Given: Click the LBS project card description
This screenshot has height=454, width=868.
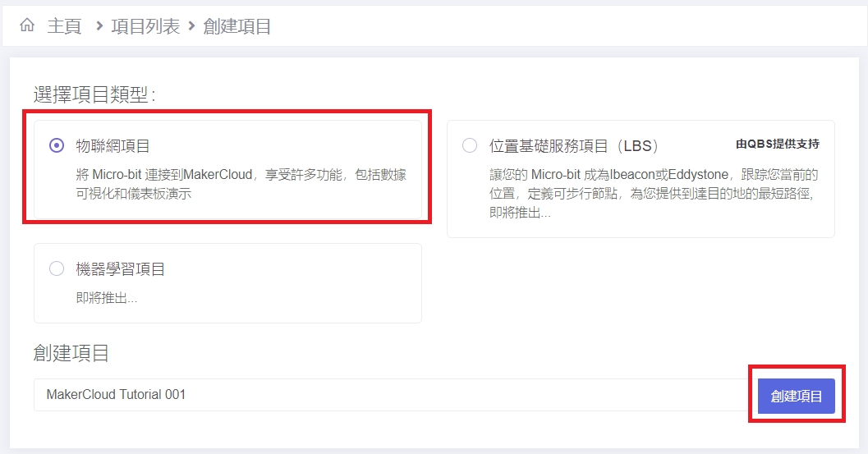Looking at the screenshot, I should 653,193.
